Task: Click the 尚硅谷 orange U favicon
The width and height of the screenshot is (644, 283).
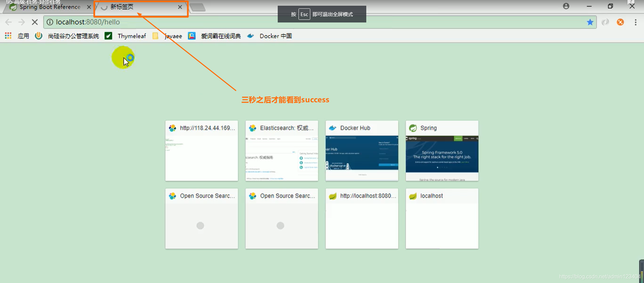Action: point(39,36)
